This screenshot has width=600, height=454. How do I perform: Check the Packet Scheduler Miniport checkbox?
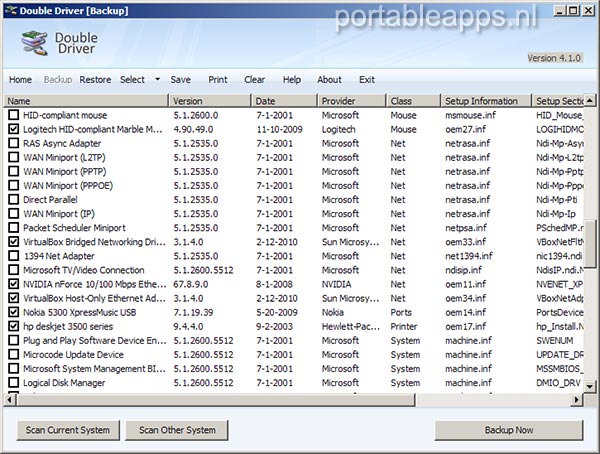tap(13, 228)
